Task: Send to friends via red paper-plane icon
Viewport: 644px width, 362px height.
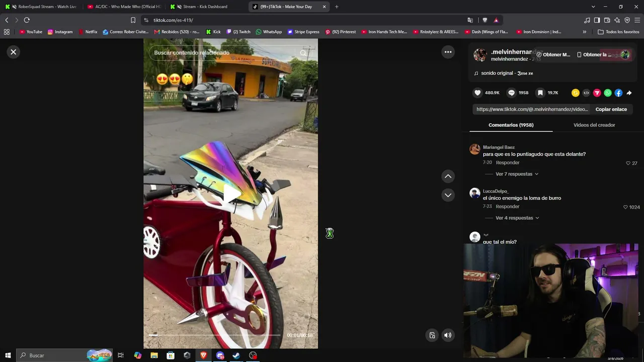Action: click(597, 93)
